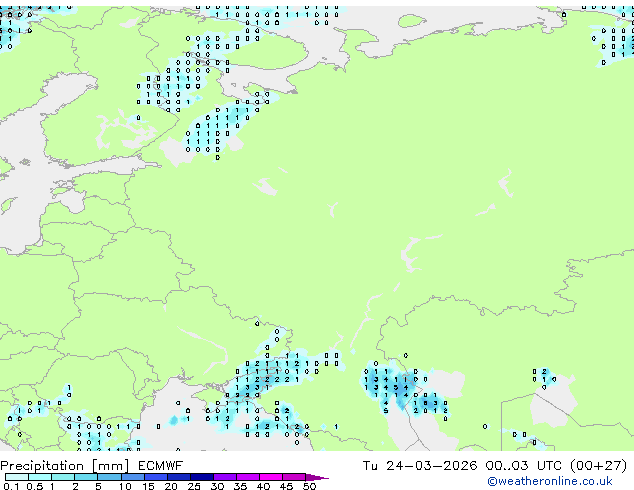Pick the 15–20 mm legend color swatch
Viewport: 634px width, 490px height.
pos(155,477)
